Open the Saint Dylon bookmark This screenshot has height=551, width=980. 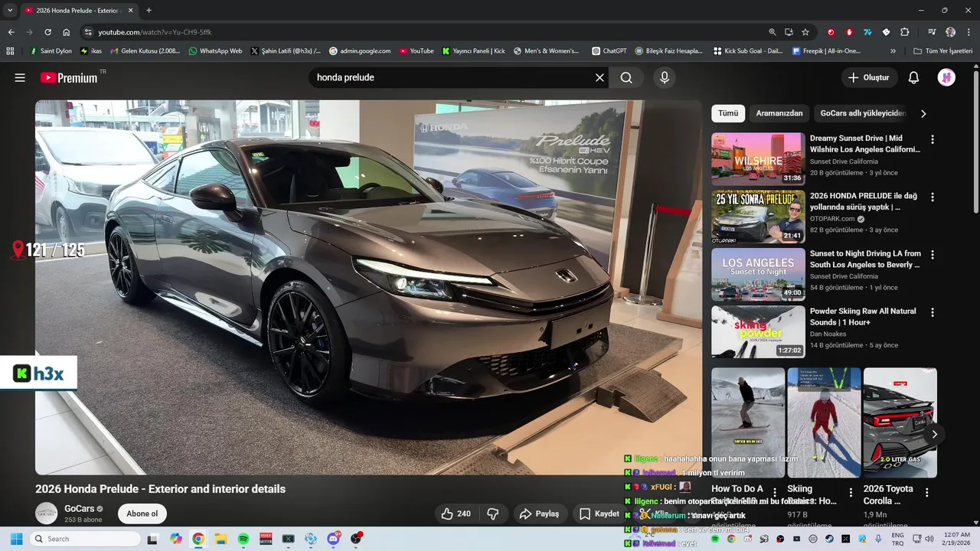pos(51,51)
